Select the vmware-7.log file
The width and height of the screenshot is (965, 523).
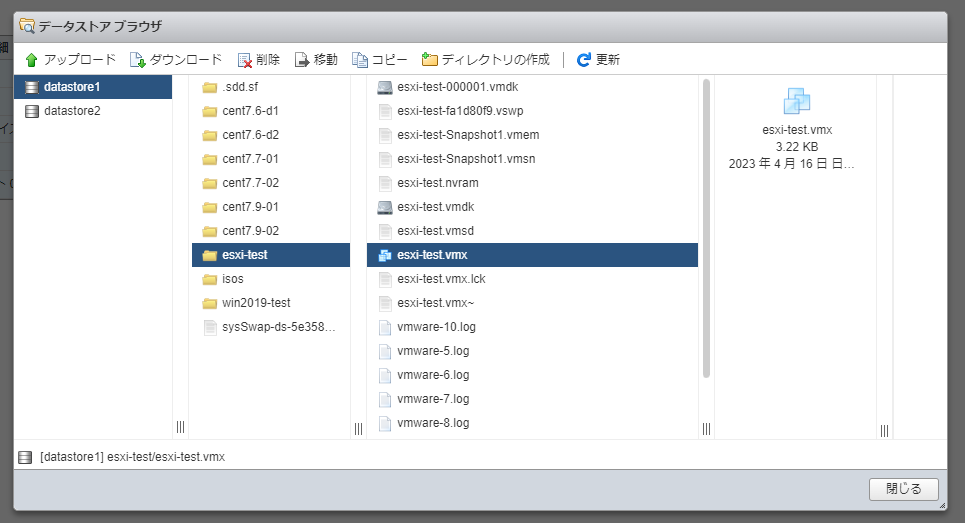point(532,399)
